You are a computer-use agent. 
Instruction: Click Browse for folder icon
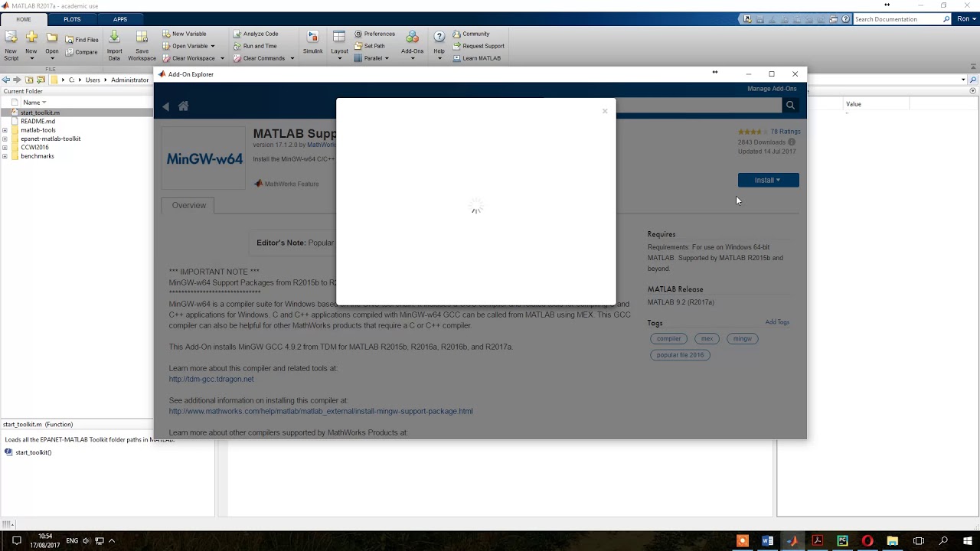[41, 80]
